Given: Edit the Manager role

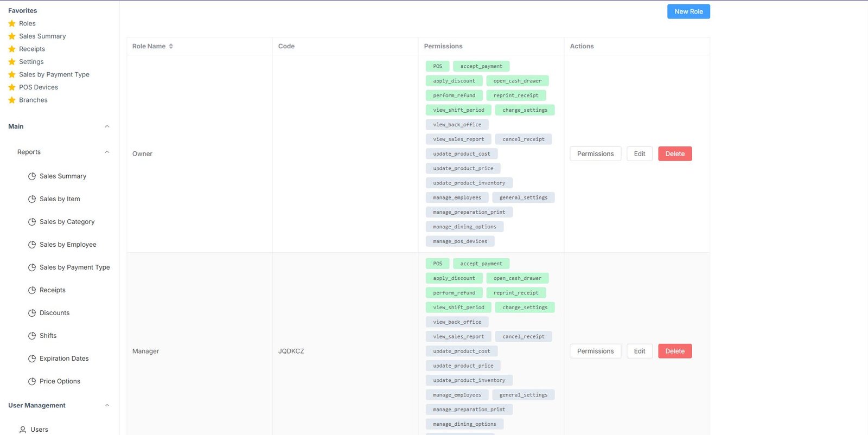Looking at the screenshot, I should 640,351.
